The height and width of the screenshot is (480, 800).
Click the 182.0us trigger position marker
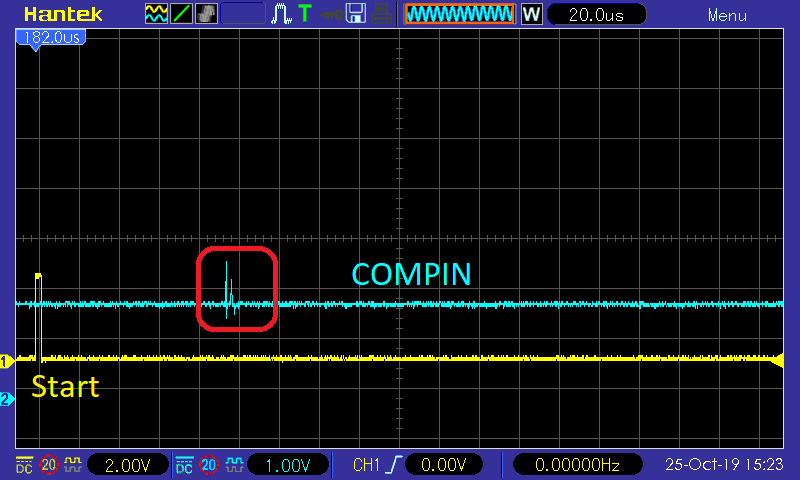51,39
